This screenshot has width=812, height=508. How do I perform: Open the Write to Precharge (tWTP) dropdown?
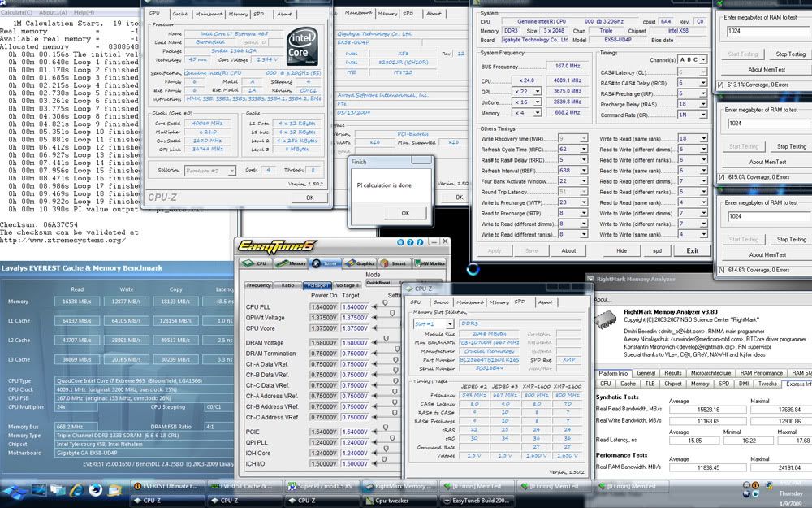(x=584, y=202)
